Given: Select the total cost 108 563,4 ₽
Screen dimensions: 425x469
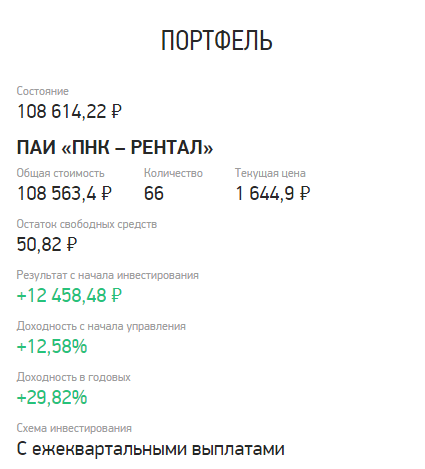Looking at the screenshot, I should point(64,193).
